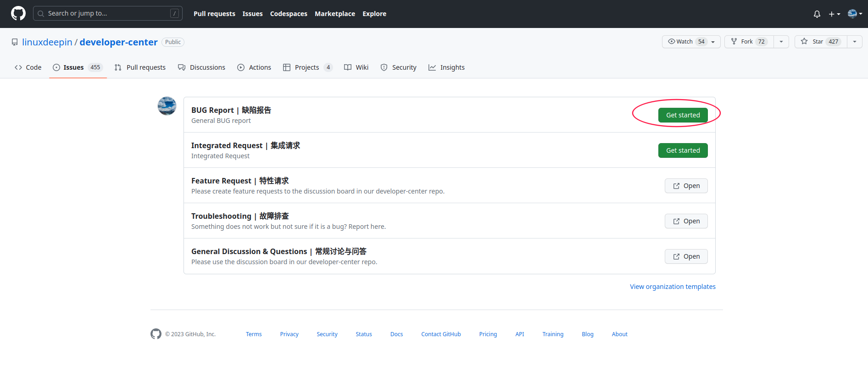Focus the Search or jump to field

[108, 13]
